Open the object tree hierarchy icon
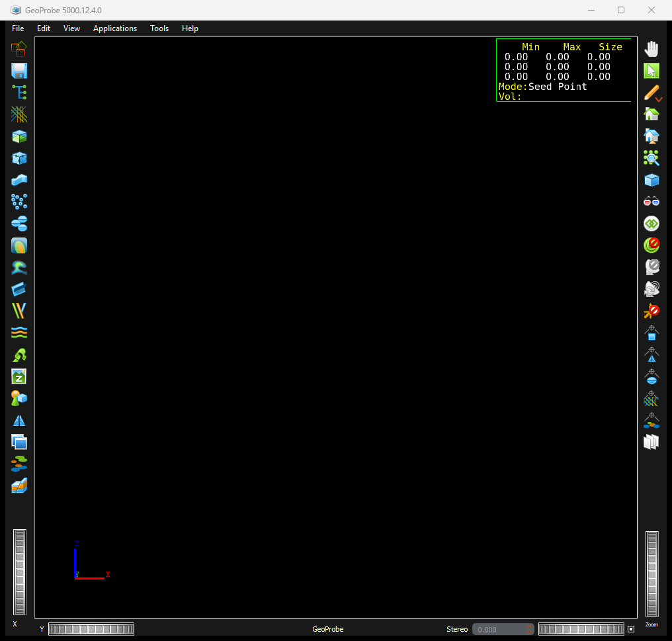The height and width of the screenshot is (641, 672). (x=19, y=93)
